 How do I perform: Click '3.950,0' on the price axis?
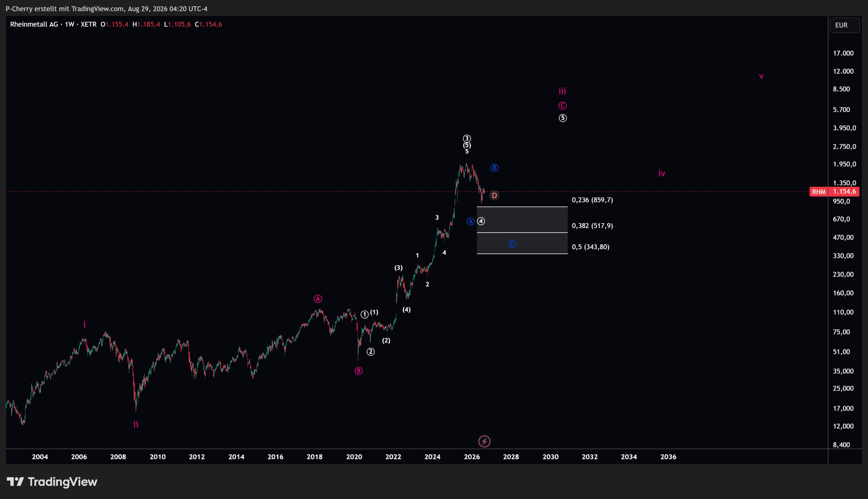pos(844,128)
